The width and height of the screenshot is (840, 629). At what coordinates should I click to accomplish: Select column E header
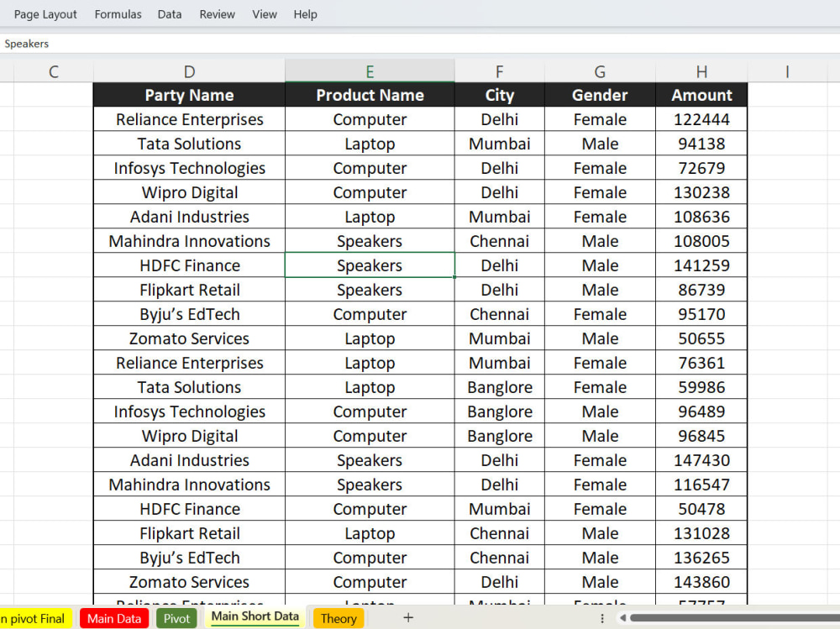click(x=370, y=71)
